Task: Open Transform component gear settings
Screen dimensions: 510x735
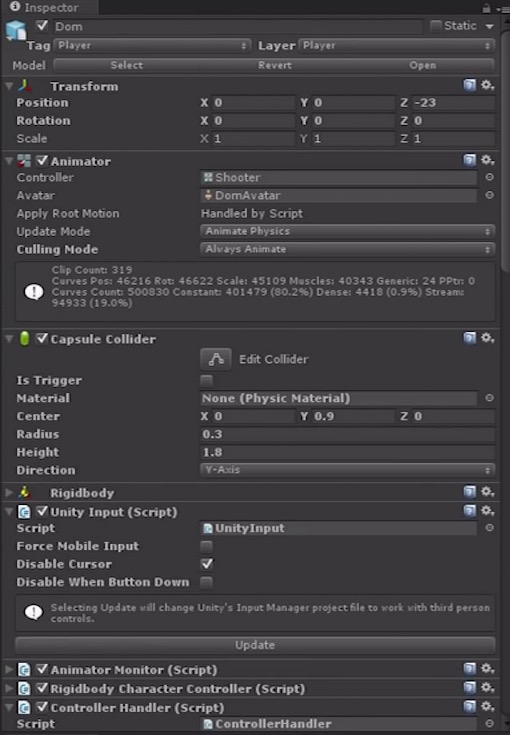Action: pos(488,85)
